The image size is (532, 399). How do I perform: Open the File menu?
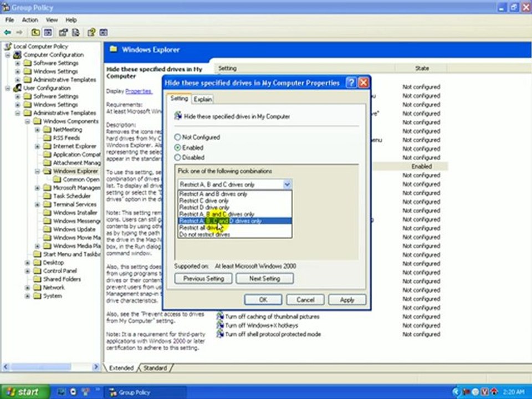click(x=9, y=20)
